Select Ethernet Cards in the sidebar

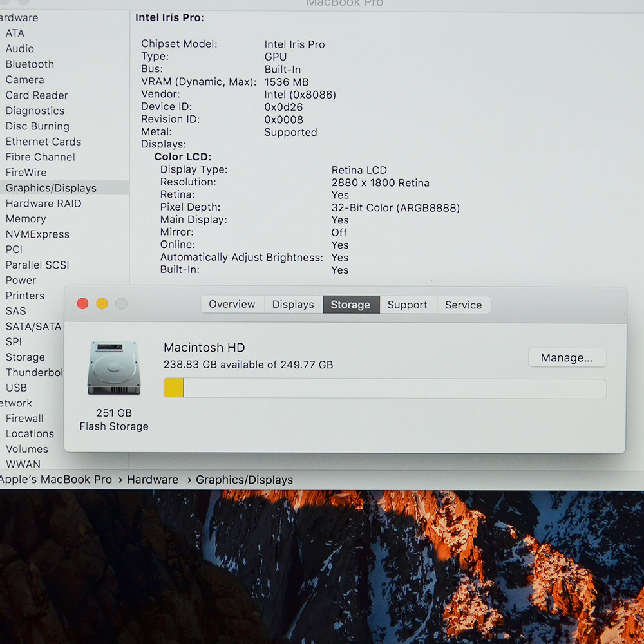point(44,142)
